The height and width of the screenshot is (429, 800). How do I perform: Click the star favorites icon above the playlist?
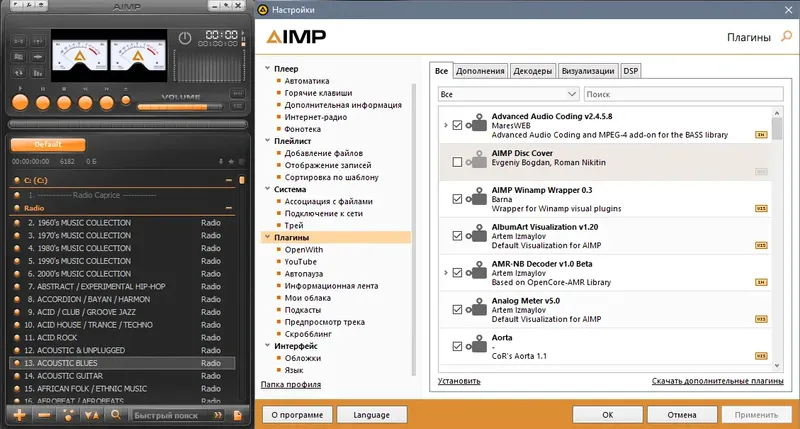point(231,161)
